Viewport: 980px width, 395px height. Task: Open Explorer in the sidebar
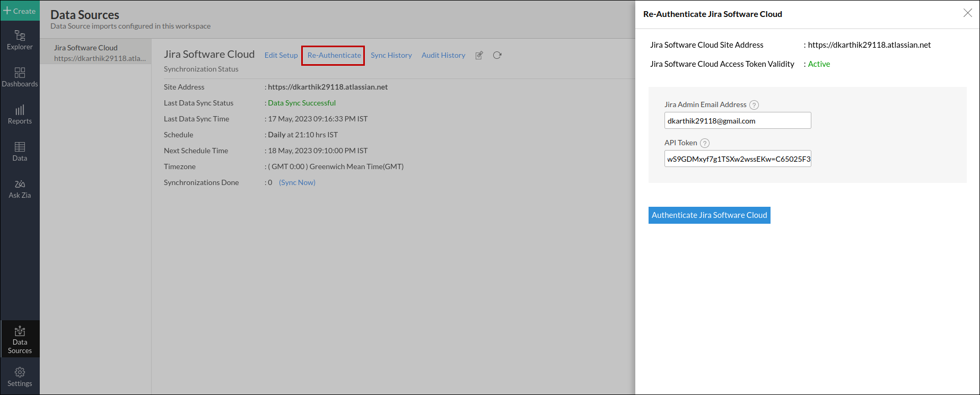(20, 40)
